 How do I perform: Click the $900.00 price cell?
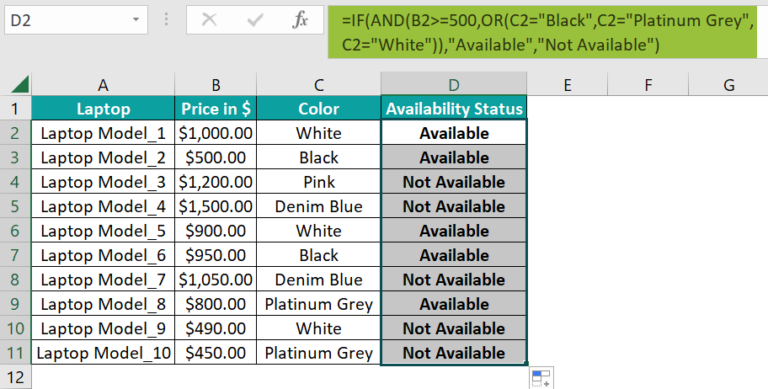click(216, 231)
